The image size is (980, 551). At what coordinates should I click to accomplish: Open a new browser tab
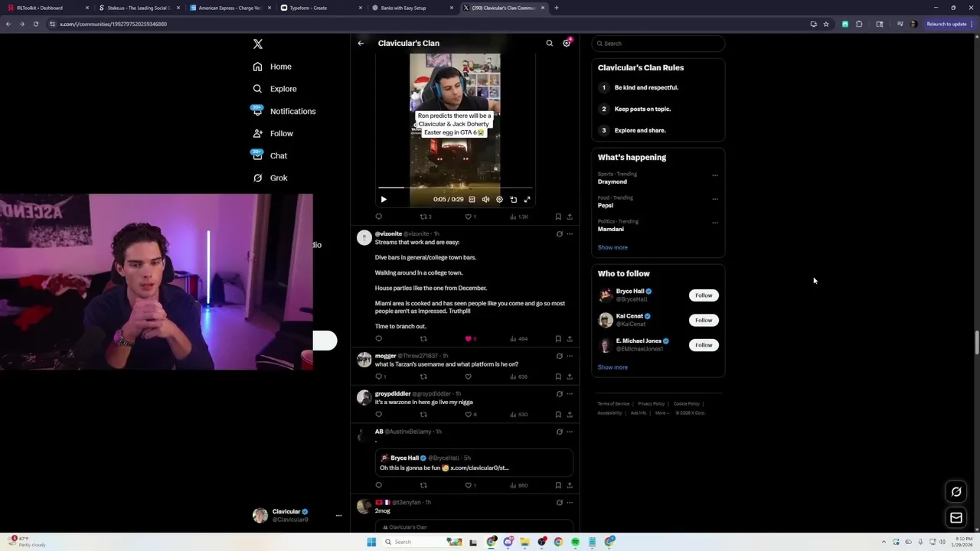[557, 8]
